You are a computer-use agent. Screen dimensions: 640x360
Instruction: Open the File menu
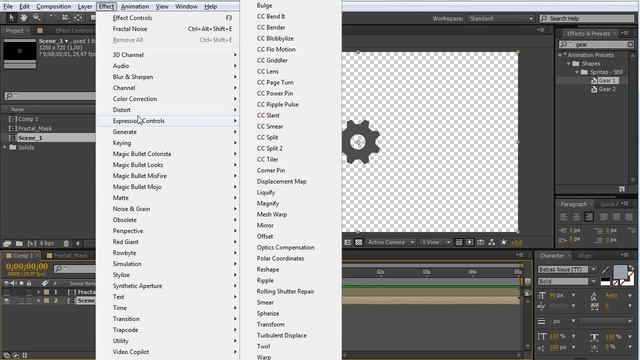8,7
